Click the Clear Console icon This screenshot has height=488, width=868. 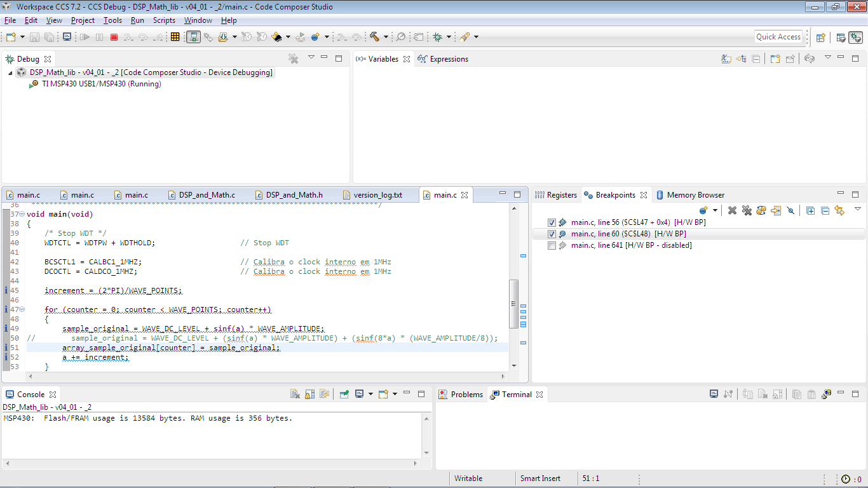pyautogui.click(x=295, y=394)
